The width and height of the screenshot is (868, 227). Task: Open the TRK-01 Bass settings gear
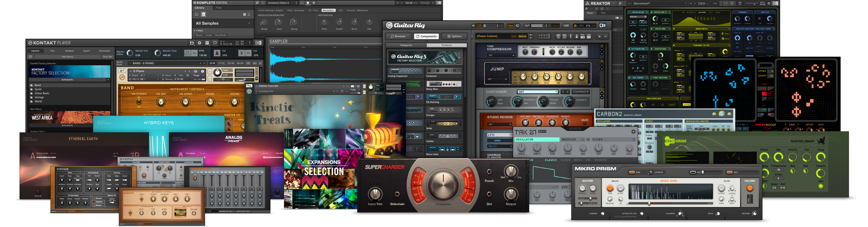pyautogui.click(x=633, y=132)
